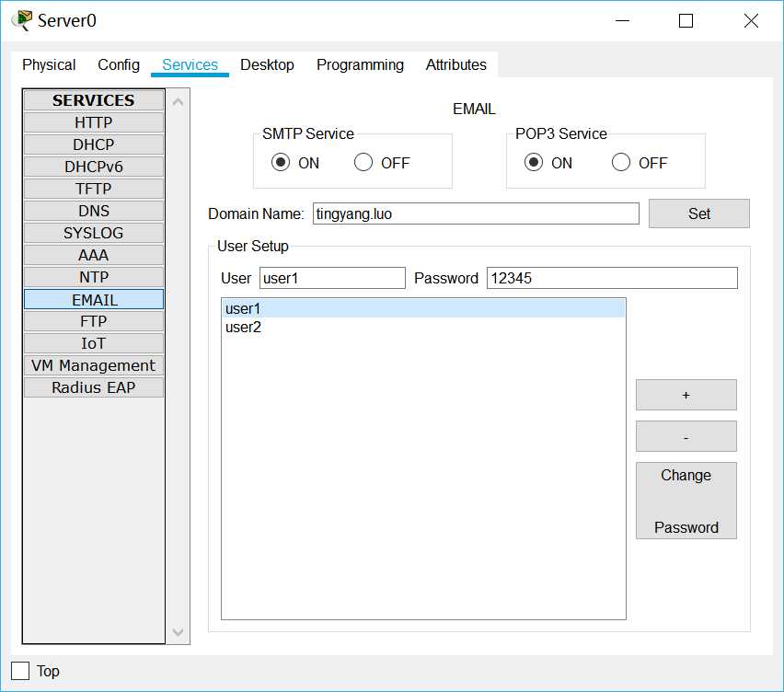The image size is (784, 692).
Task: Turn POP3 Service ON
Action: 534,163
